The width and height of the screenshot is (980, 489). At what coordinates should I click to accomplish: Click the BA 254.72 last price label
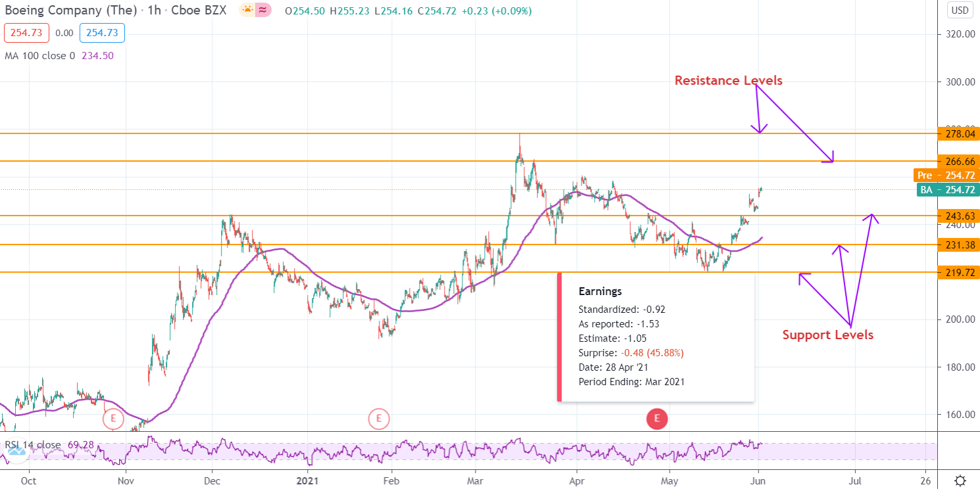pos(948,190)
